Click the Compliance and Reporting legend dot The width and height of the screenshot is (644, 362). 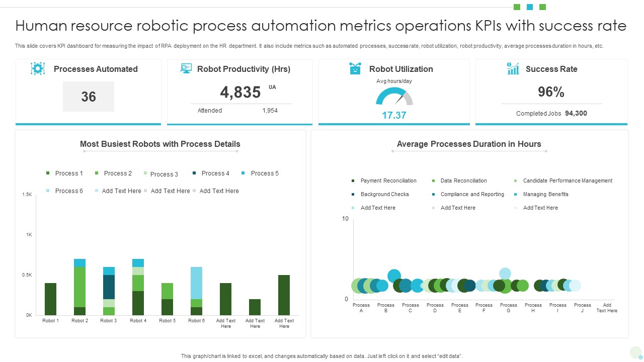pyautogui.click(x=434, y=195)
